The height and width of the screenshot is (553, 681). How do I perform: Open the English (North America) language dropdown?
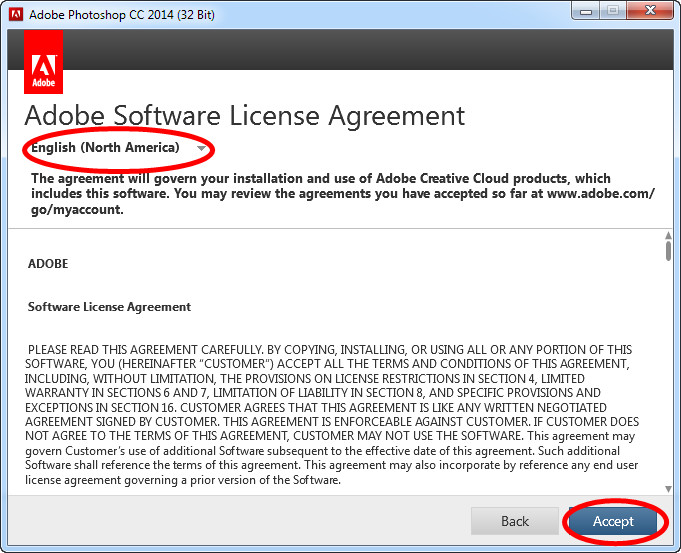(x=118, y=148)
